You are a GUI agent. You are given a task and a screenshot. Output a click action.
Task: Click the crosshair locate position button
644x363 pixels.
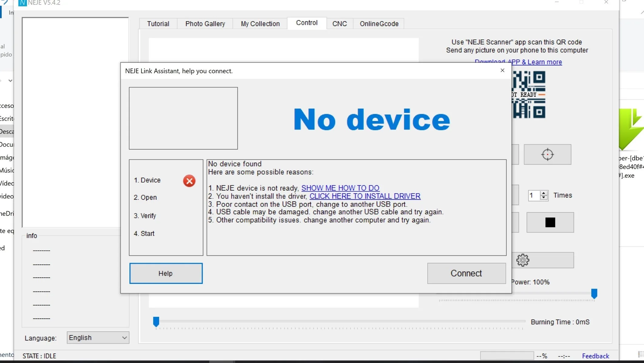tap(547, 154)
